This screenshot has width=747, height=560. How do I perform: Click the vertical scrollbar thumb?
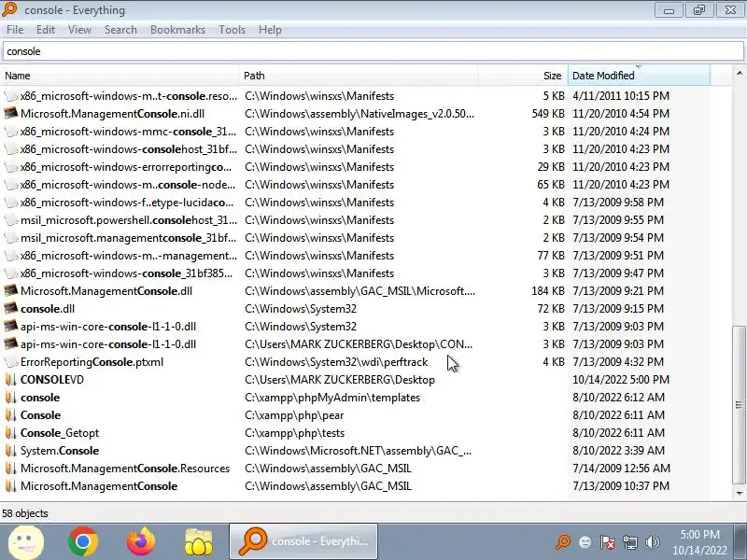(x=739, y=404)
